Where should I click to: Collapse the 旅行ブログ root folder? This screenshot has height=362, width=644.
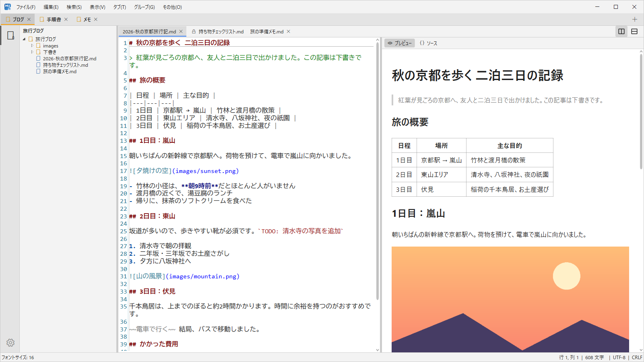tap(24, 39)
